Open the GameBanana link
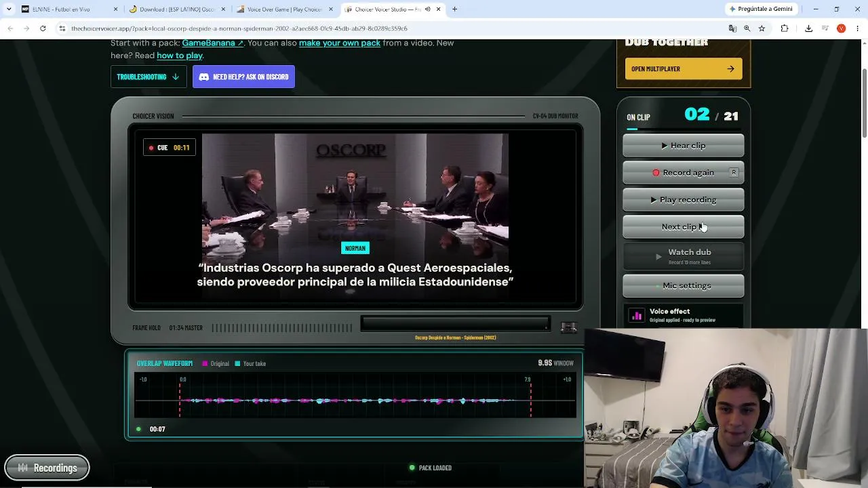This screenshot has width=868, height=488. point(212,43)
